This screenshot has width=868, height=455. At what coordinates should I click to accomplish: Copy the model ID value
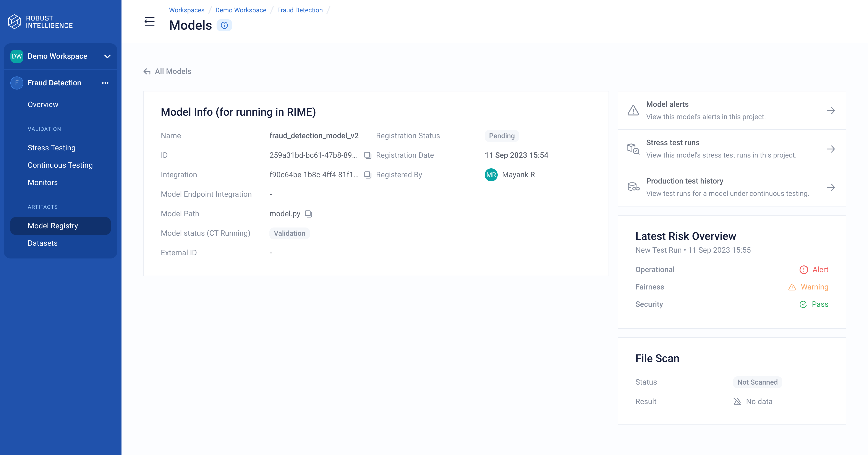click(x=368, y=155)
